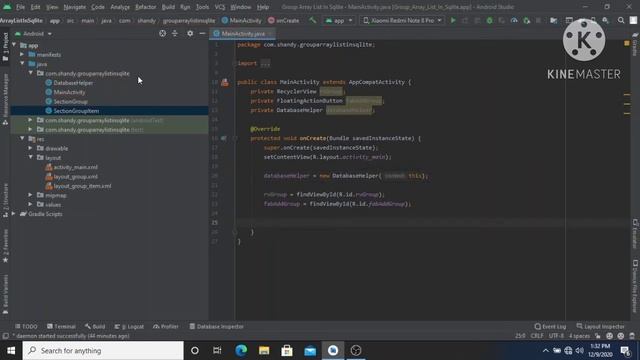640x360 pixels.
Task: Hide the Project panel with minus icon
Action: pyautogui.click(x=202, y=33)
